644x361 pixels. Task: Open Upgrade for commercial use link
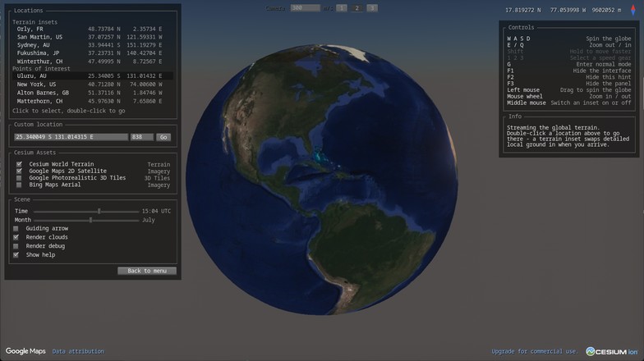point(534,351)
